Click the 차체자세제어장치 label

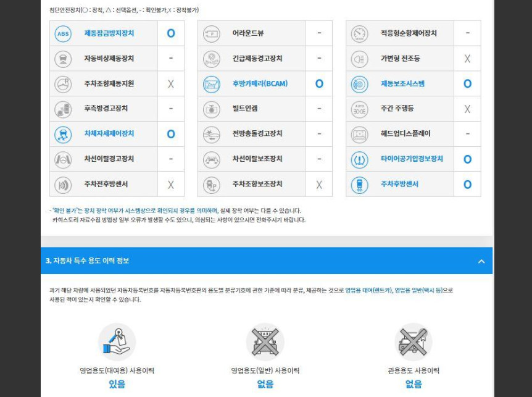coord(109,134)
